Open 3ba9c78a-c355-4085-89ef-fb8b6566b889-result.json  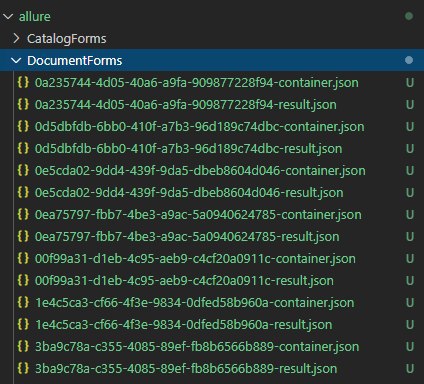tap(186, 369)
